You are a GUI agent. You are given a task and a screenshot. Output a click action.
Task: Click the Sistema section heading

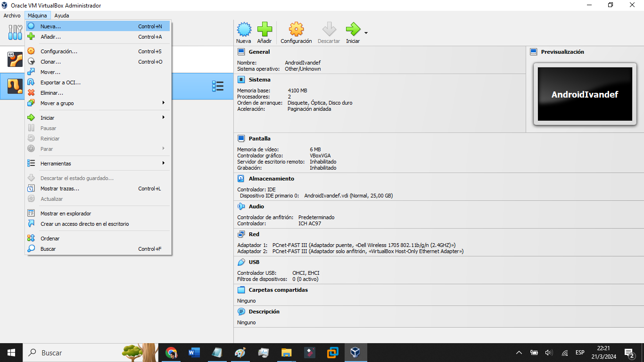(x=260, y=80)
